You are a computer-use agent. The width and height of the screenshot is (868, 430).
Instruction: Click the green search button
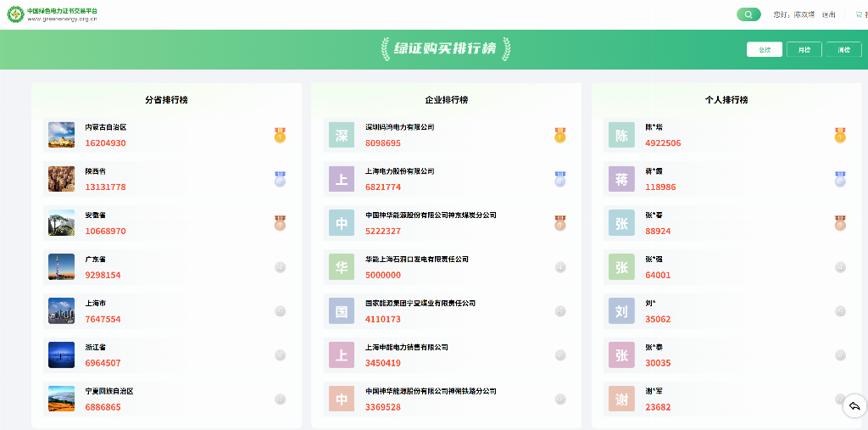748,14
